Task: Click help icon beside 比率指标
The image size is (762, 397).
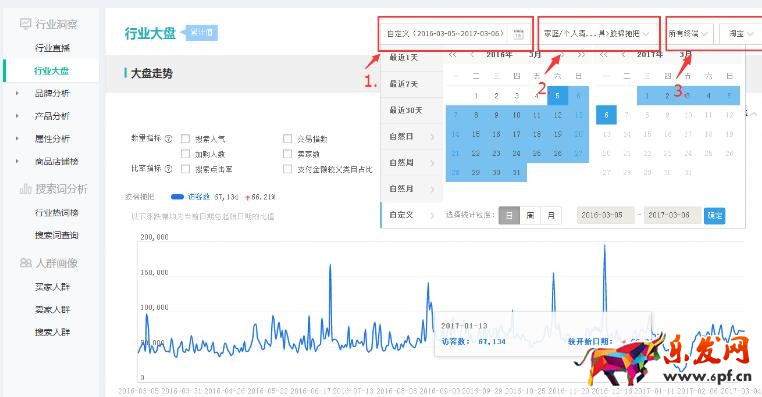Action: coord(168,169)
